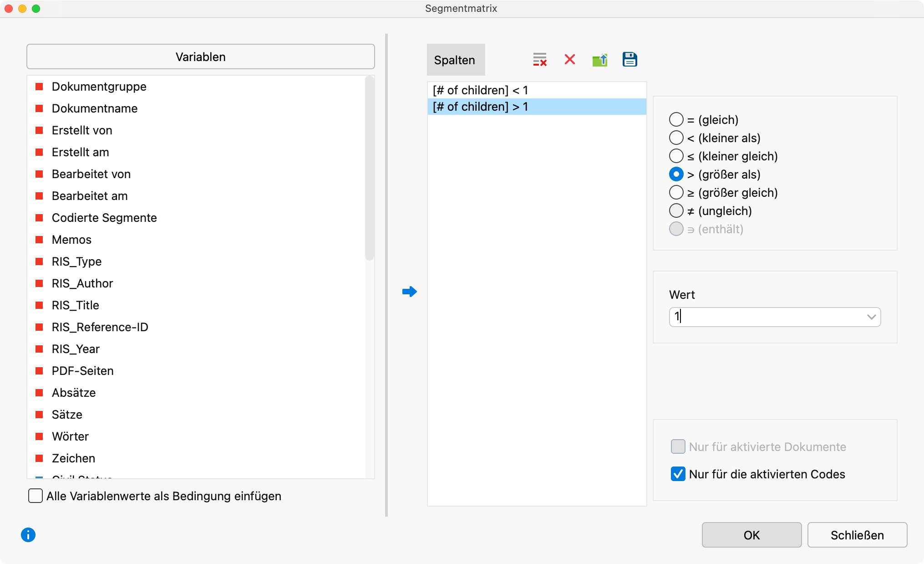Viewport: 924px width, 564px height.
Task: Select the Dokumentname variable
Action: pyautogui.click(x=95, y=108)
